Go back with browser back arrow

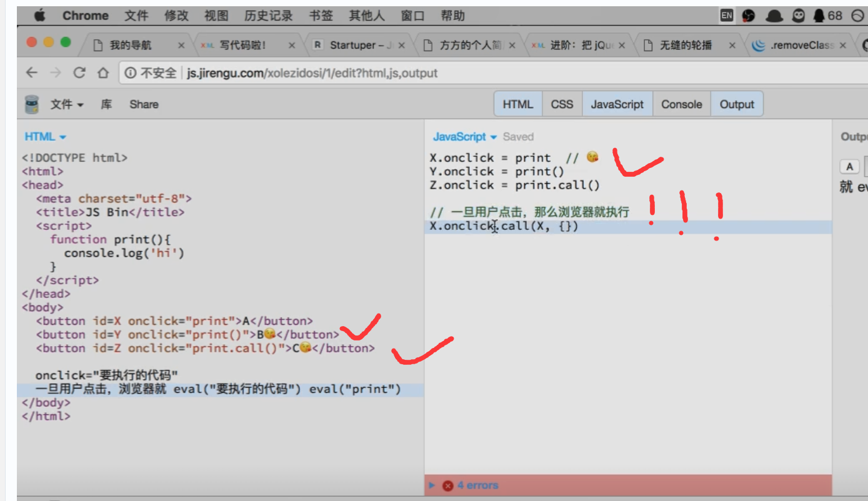click(31, 73)
